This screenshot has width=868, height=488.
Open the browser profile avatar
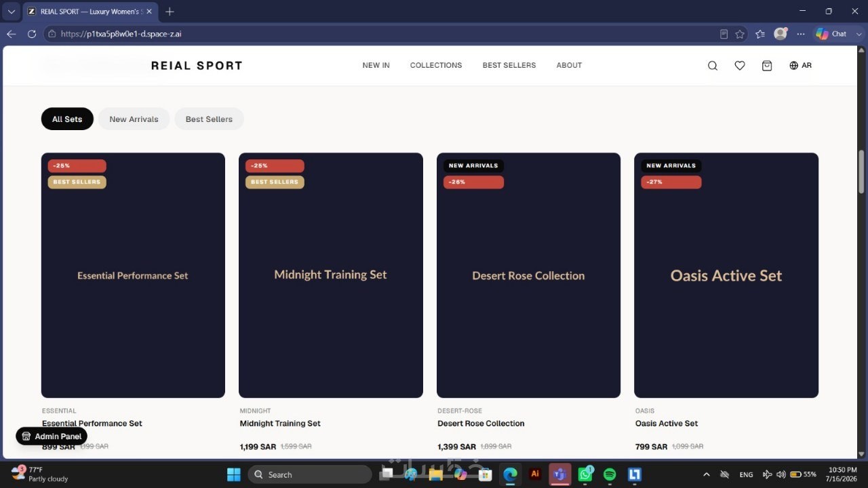(781, 33)
